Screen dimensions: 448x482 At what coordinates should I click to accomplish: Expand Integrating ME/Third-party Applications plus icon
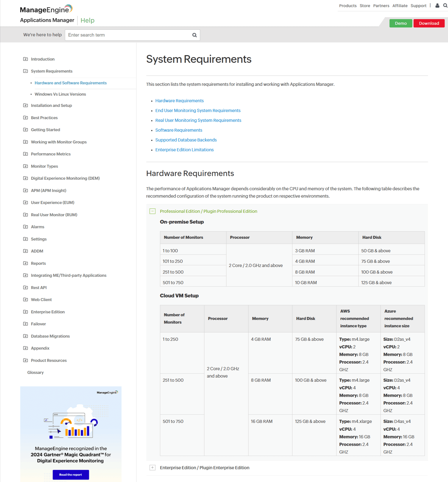pos(26,275)
